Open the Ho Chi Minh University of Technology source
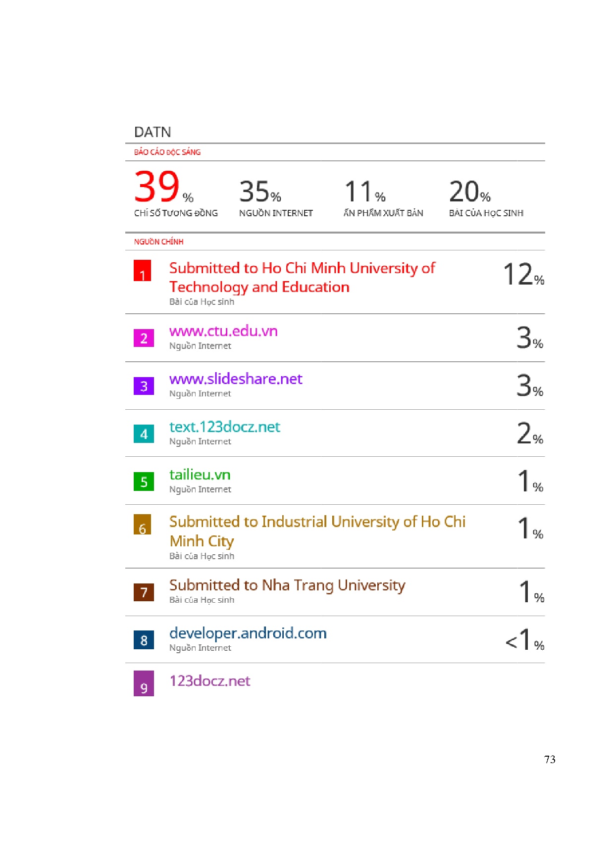The image size is (614, 868). [302, 277]
